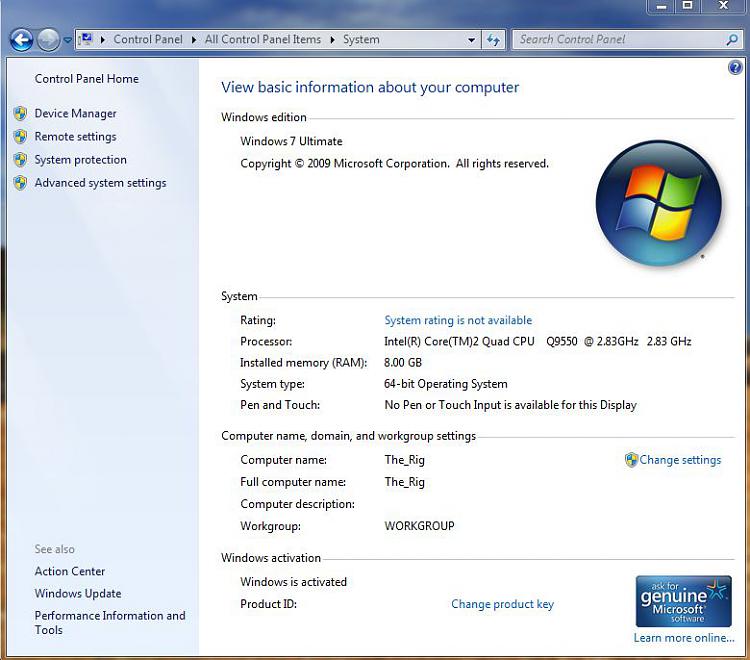Click the shield icon beside Remote settings

[x=20, y=137]
